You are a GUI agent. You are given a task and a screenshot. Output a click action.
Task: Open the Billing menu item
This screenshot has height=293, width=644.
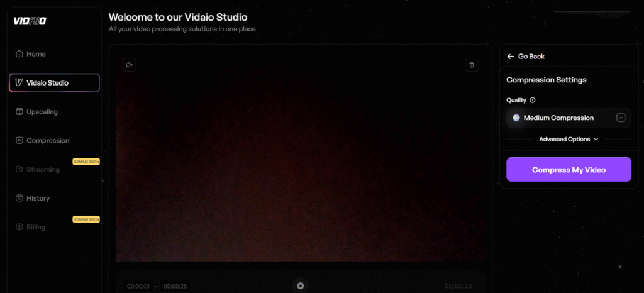point(36,227)
